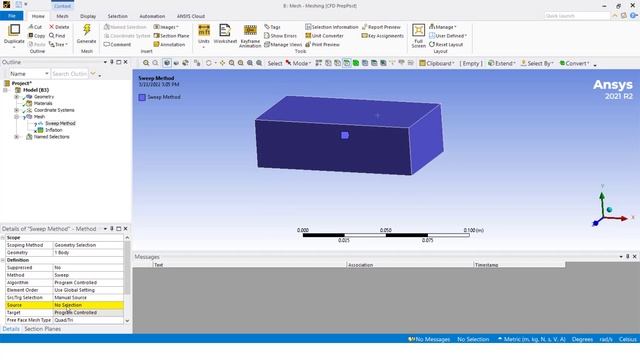Switch to the Display ribbon tab
Viewport: 640px width, 360px height.
click(88, 16)
